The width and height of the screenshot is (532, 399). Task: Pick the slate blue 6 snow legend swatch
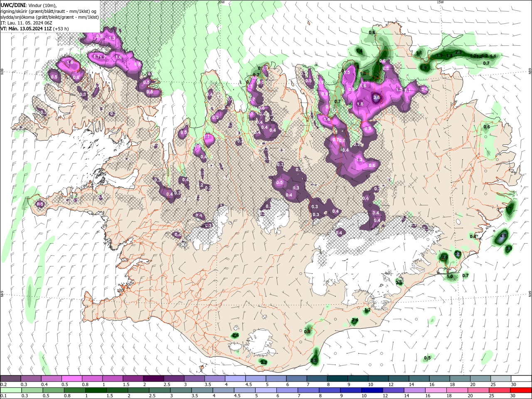pyautogui.click(x=296, y=379)
